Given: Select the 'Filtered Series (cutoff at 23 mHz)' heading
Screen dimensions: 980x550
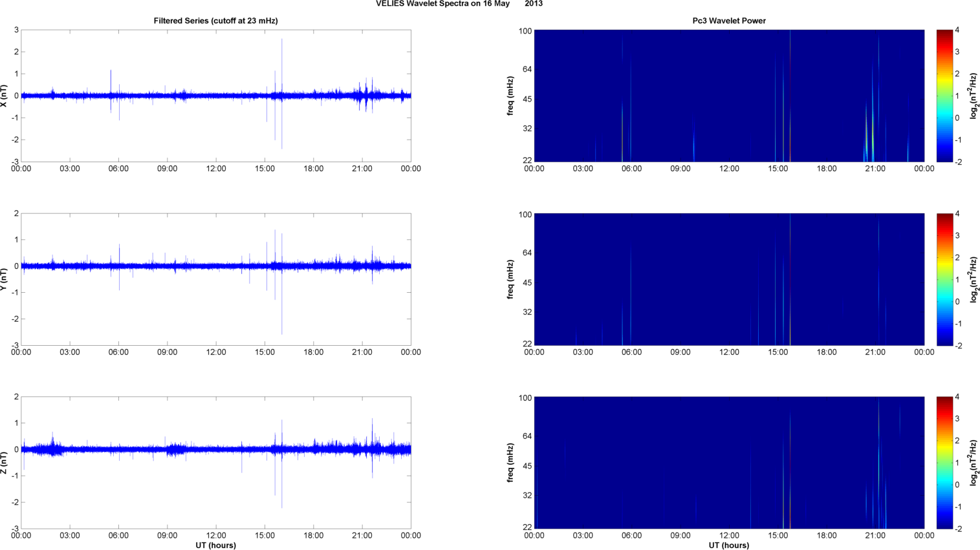Looking at the screenshot, I should click(215, 21).
